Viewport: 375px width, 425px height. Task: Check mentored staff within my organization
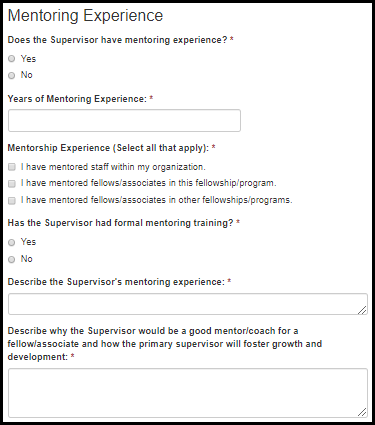[12, 167]
